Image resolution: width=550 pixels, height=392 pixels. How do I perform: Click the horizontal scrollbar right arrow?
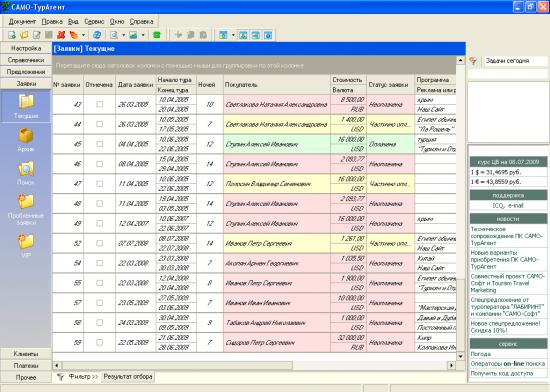pos(452,365)
